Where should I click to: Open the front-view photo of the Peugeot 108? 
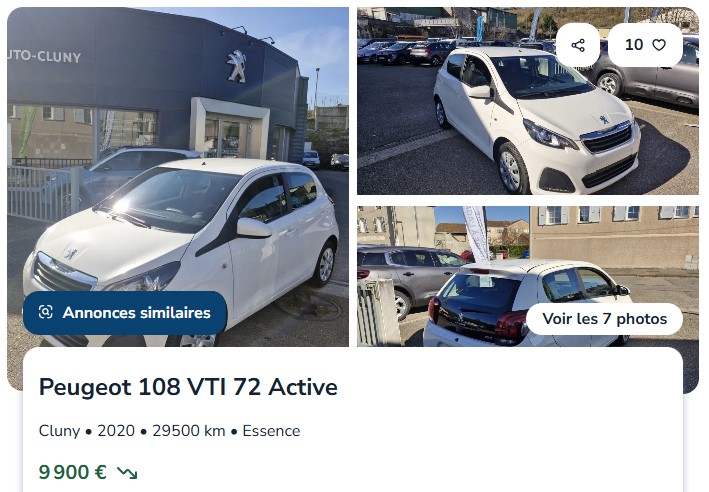[528, 101]
